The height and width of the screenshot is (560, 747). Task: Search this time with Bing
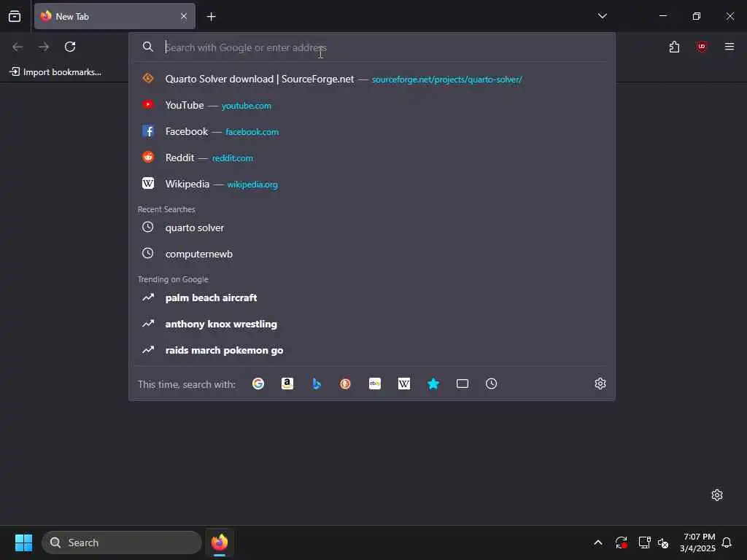pos(317,384)
